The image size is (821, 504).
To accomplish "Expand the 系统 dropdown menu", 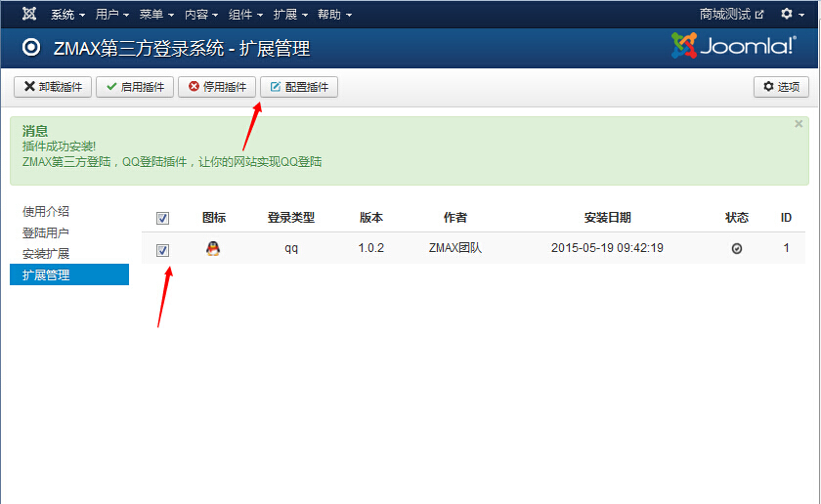I will [67, 15].
